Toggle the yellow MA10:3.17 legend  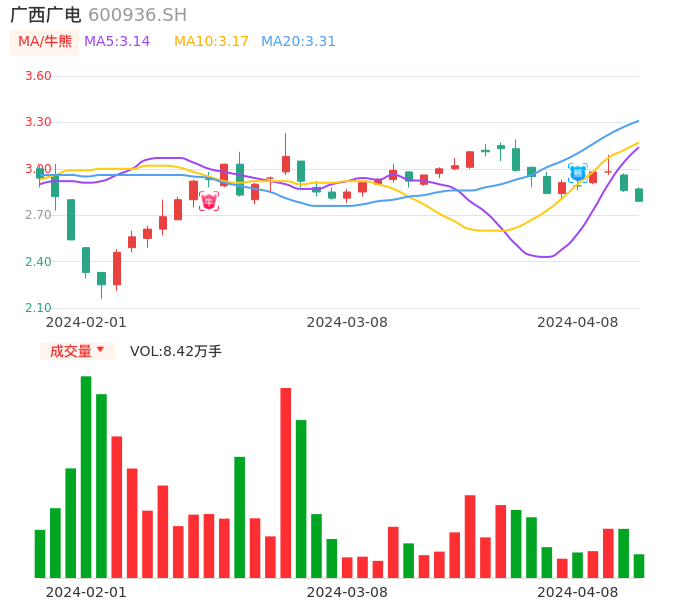click(211, 42)
